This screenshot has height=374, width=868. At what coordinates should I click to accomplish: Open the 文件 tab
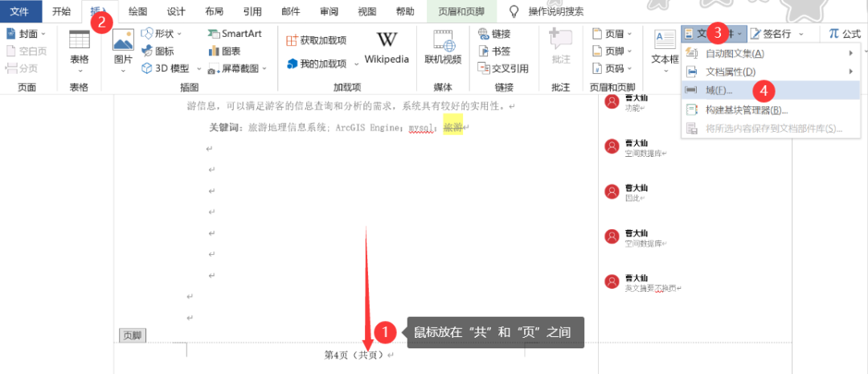pos(21,11)
